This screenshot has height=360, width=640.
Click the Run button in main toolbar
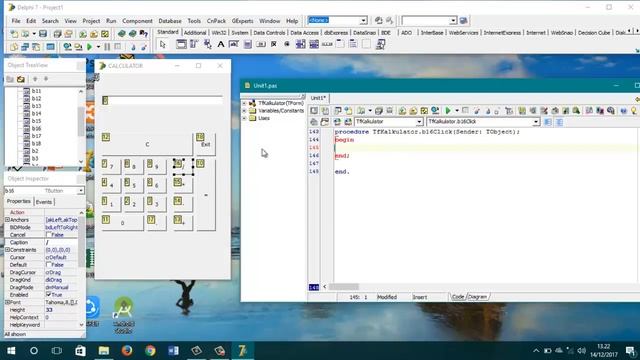89,47
